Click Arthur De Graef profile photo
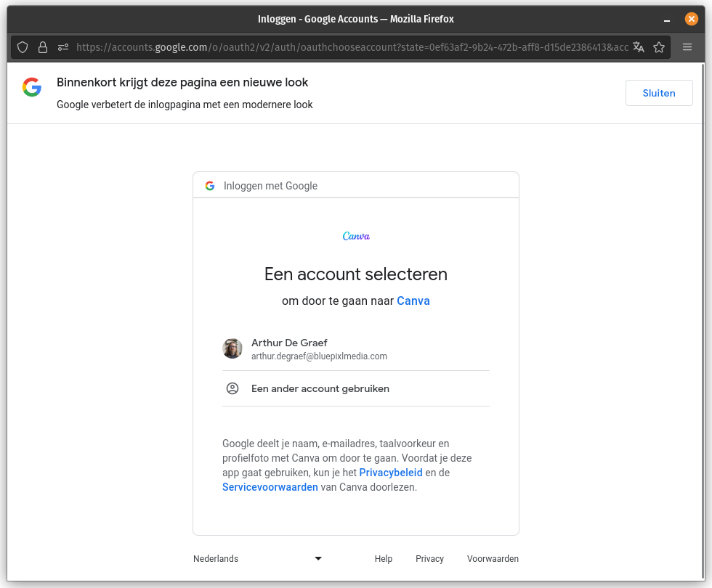712x588 pixels. pyautogui.click(x=232, y=348)
